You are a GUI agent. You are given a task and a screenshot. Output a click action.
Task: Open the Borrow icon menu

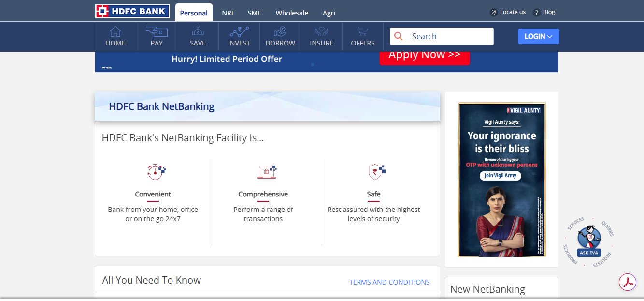click(280, 32)
